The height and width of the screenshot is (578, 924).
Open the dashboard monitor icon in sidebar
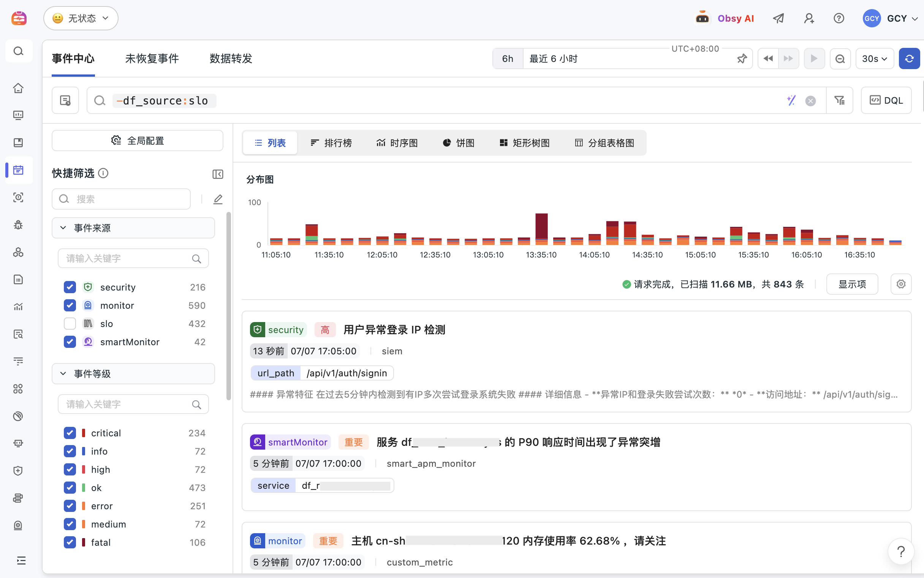tap(18, 115)
